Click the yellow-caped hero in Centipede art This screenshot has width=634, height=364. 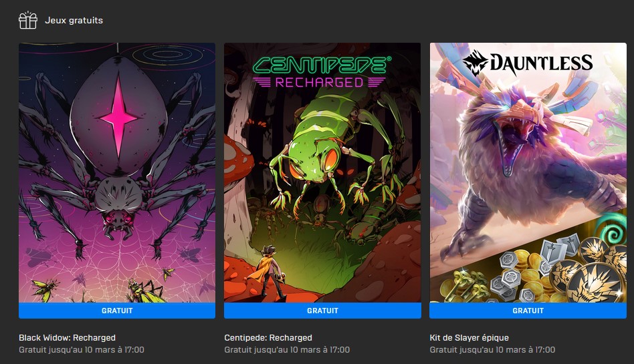click(x=268, y=271)
